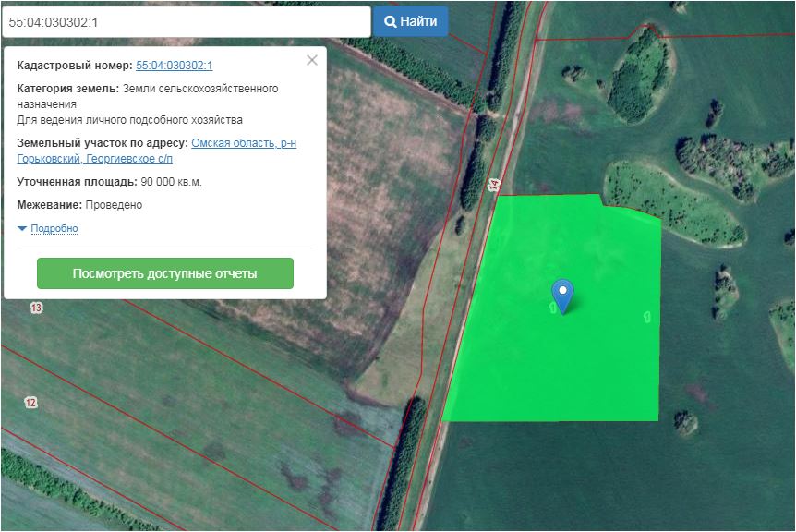796x532 pixels.
Task: Click the Межевание: Проведено status line
Action: pyautogui.click(x=79, y=205)
